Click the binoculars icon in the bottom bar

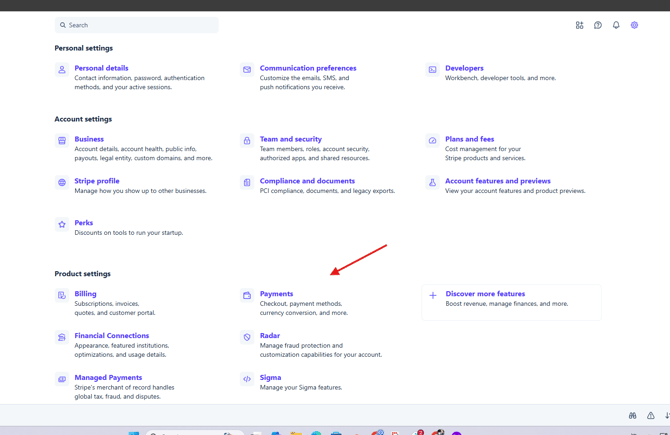[632, 415]
